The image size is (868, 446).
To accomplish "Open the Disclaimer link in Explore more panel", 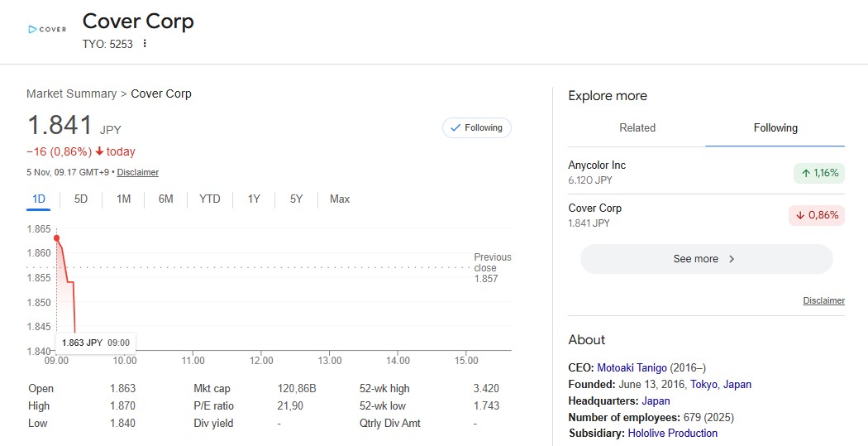I will 823,300.
